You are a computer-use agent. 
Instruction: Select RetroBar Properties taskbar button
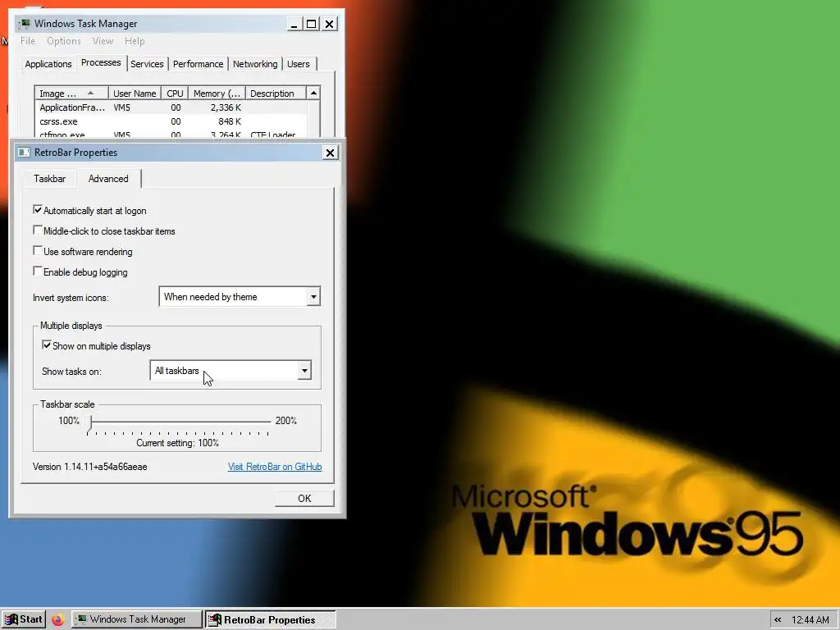(271, 619)
